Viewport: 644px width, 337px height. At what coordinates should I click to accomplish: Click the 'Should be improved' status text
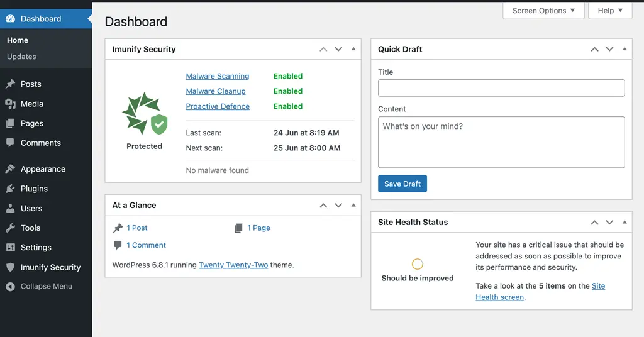click(418, 279)
